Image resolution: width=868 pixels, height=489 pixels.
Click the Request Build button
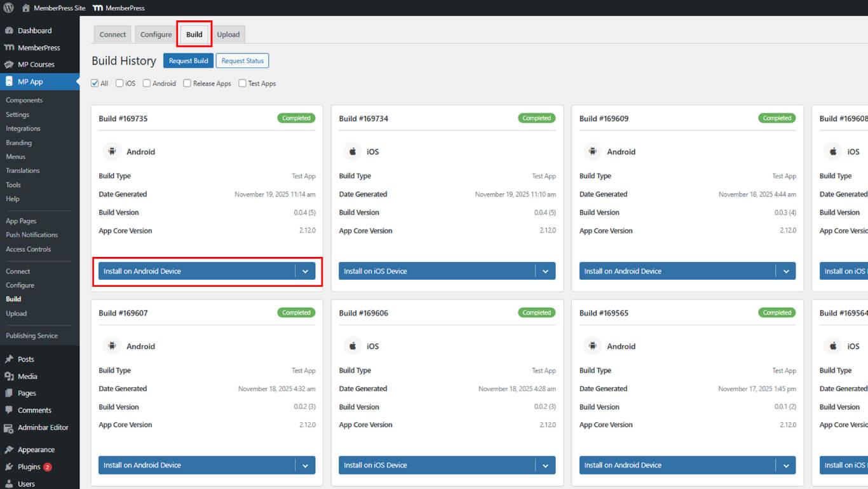[188, 60]
